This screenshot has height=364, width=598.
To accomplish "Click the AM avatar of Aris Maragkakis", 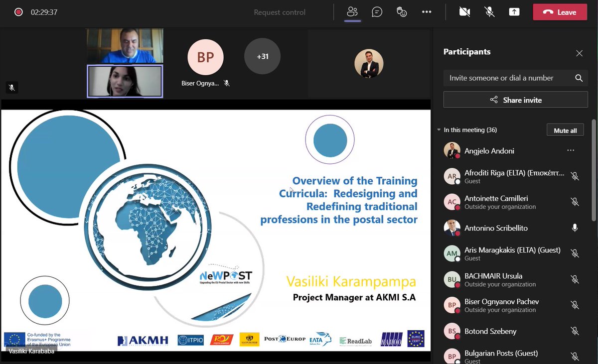I will [452, 253].
